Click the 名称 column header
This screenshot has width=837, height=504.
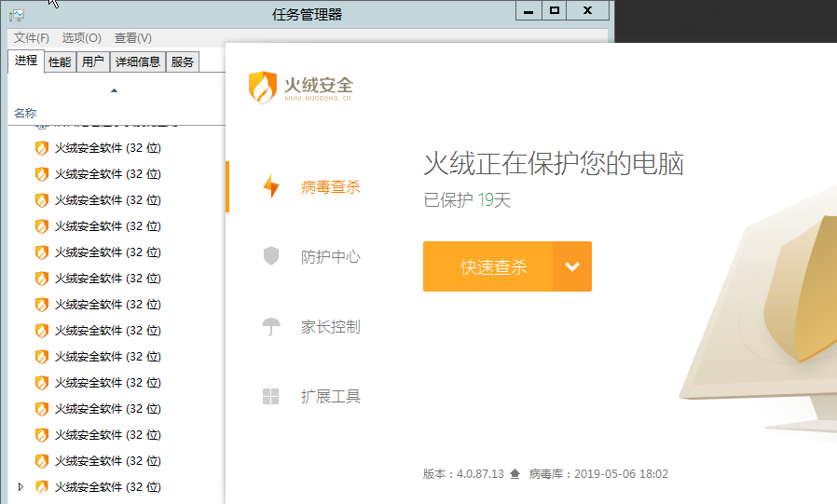[x=25, y=113]
